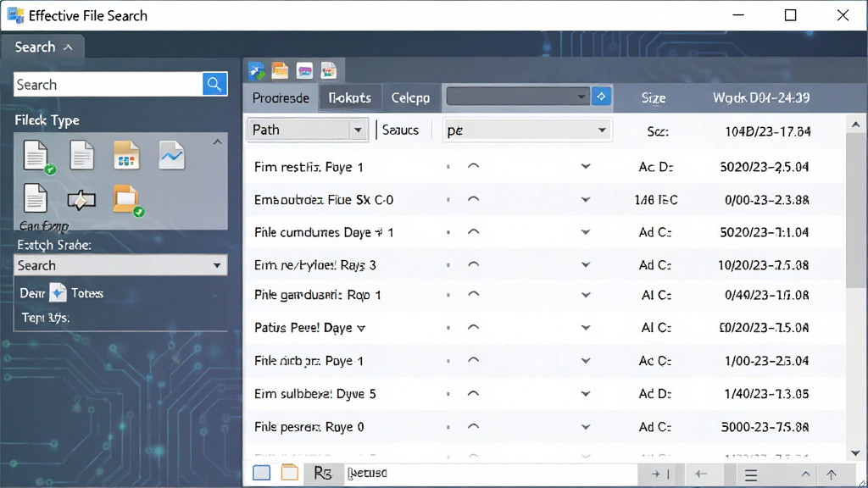The width and height of the screenshot is (868, 488).
Task: Click the Effective File Search app icon
Action: tap(15, 15)
